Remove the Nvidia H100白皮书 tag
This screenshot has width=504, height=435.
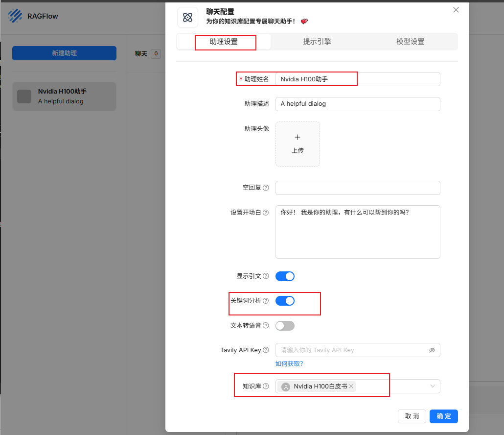click(351, 387)
